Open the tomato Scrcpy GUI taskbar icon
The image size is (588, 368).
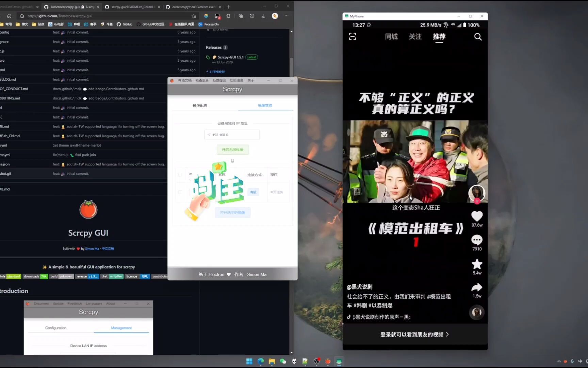(x=328, y=361)
